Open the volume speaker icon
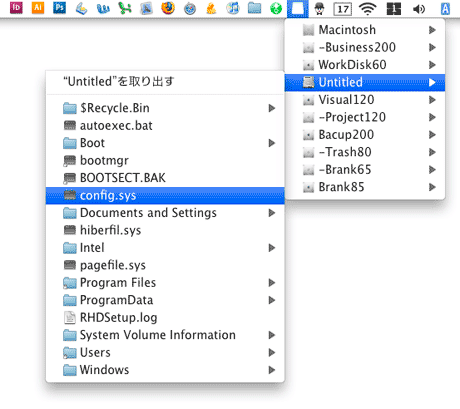This screenshot has height=409, width=460. pyautogui.click(x=419, y=9)
